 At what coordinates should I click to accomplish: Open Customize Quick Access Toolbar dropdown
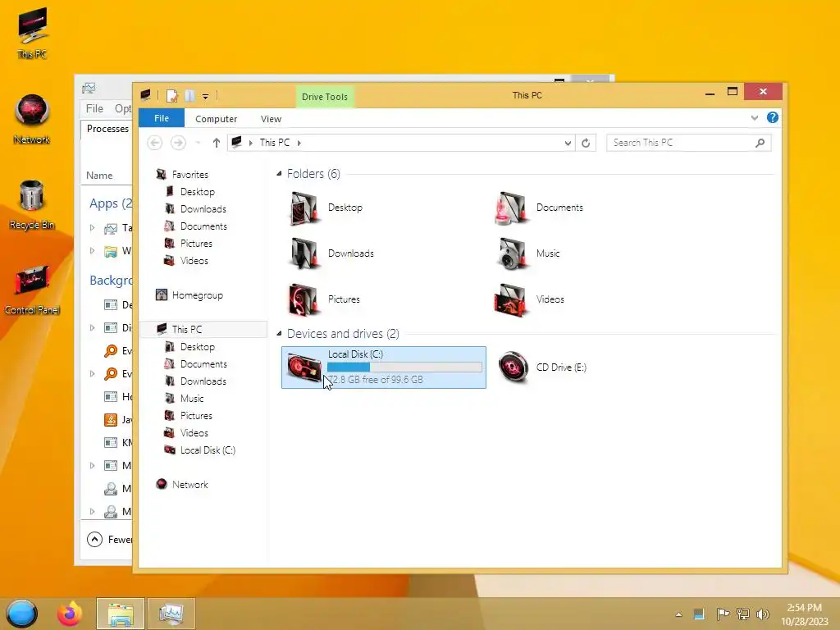pyautogui.click(x=205, y=97)
